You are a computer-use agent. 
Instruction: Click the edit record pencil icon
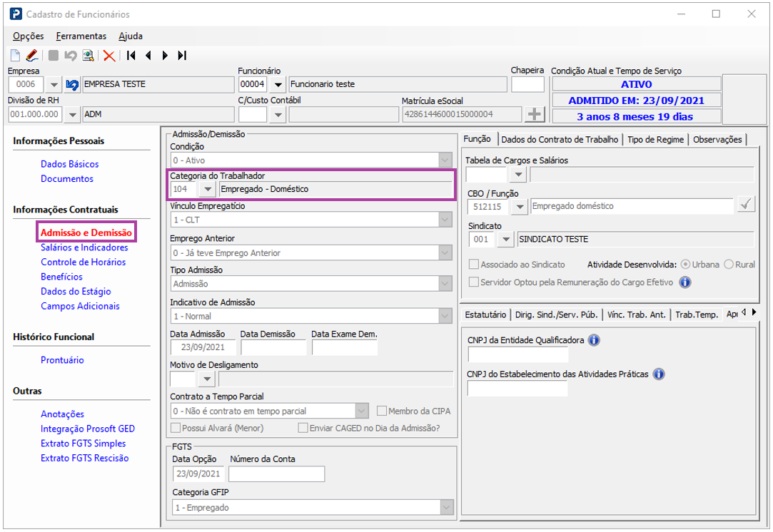coord(31,55)
